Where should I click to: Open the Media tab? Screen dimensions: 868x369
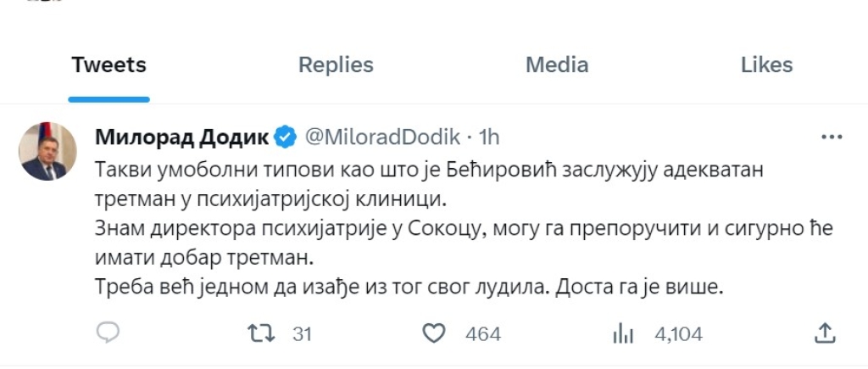556,65
